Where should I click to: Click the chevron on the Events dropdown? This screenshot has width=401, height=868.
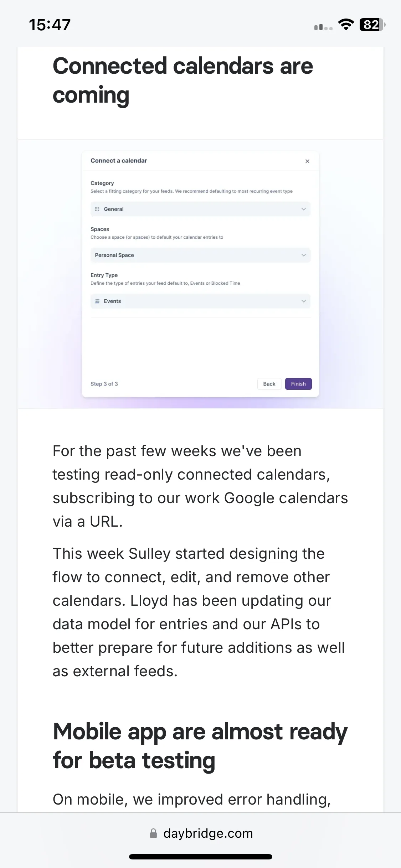304,301
